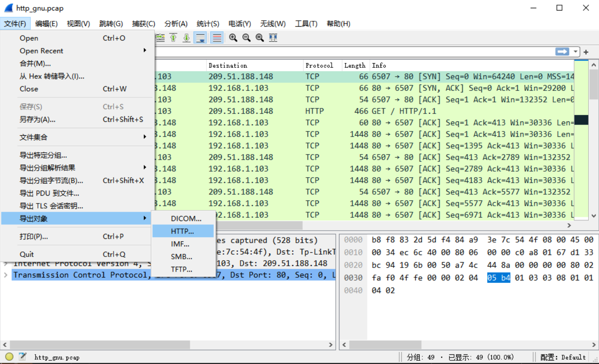The image size is (599, 364).
Task: Click the highlighted hex bytes 05 b4
Action: (499, 278)
